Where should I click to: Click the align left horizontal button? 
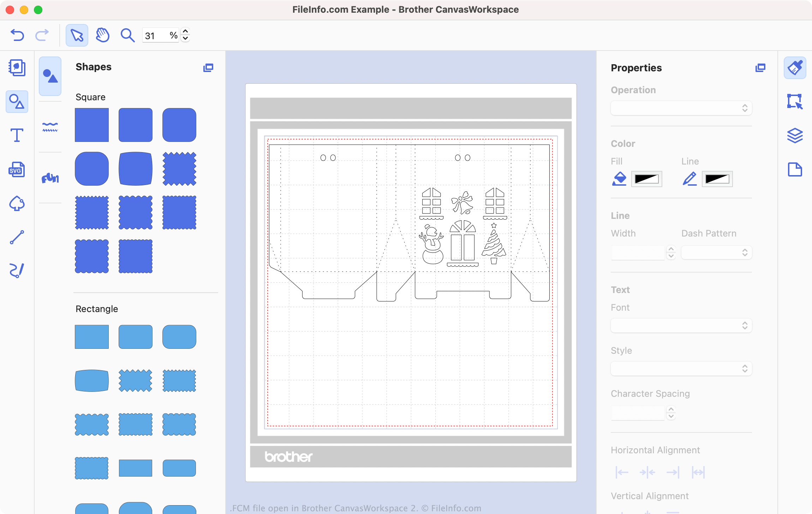pyautogui.click(x=622, y=472)
